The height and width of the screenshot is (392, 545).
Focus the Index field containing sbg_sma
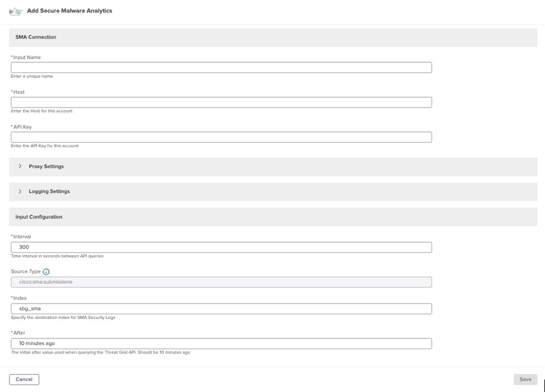coord(221,309)
